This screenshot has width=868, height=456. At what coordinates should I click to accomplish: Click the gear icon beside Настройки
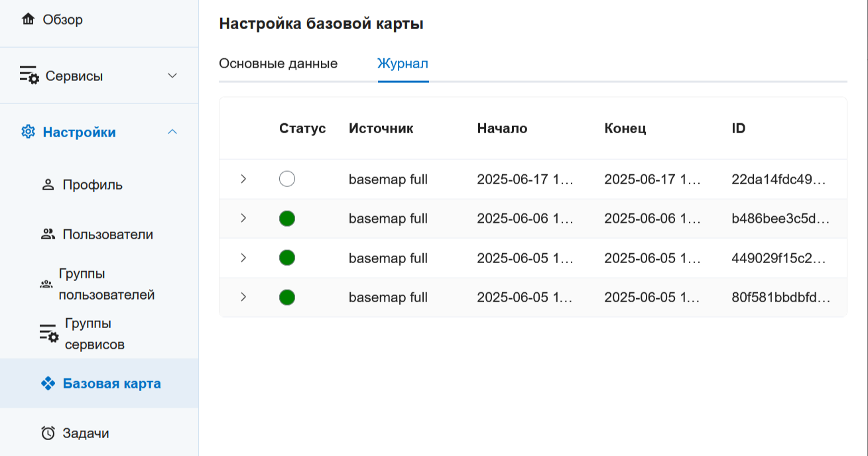[x=28, y=132]
